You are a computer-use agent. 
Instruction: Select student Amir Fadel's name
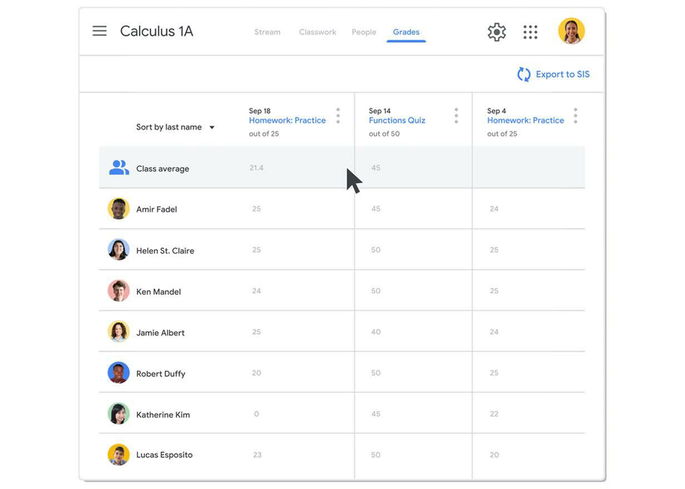click(157, 209)
